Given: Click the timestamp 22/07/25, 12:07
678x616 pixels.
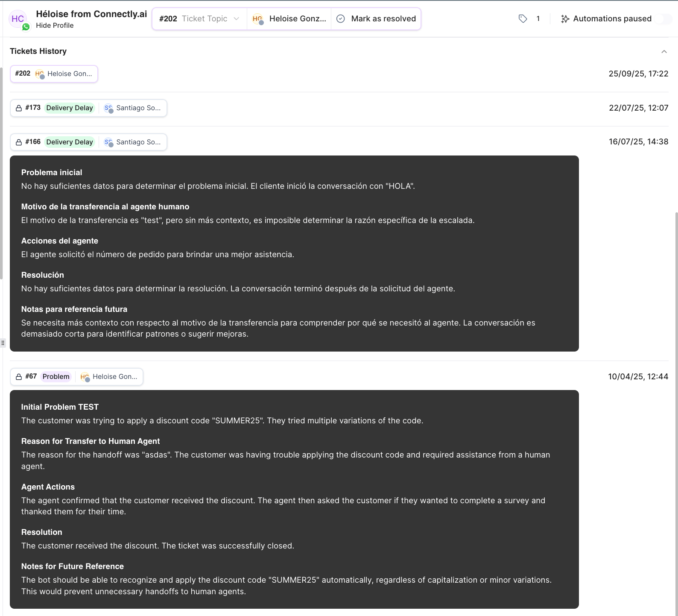Looking at the screenshot, I should (638, 108).
